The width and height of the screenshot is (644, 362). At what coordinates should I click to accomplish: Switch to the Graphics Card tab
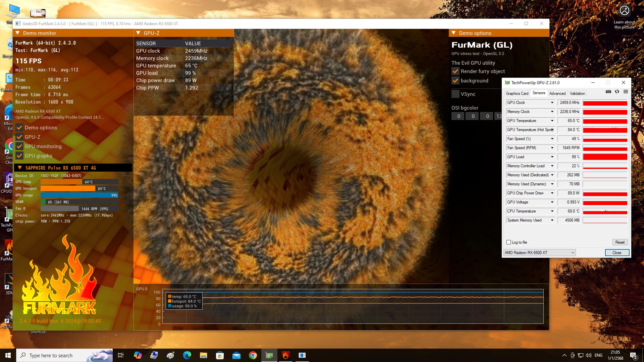517,94
